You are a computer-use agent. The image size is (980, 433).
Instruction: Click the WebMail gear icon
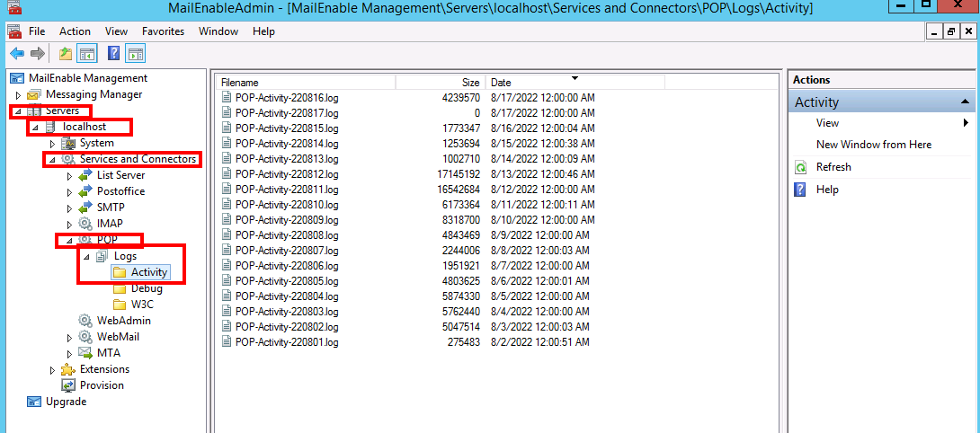tap(85, 337)
